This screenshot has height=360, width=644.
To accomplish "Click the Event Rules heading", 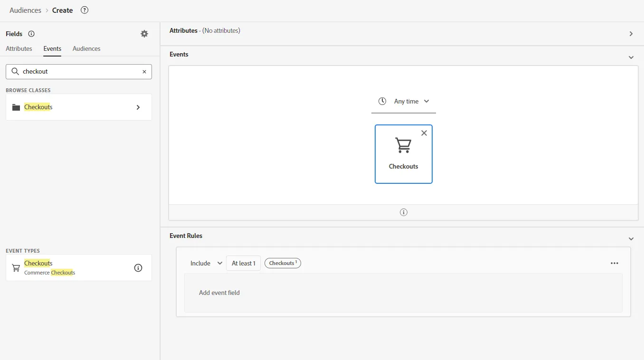I will (x=186, y=236).
